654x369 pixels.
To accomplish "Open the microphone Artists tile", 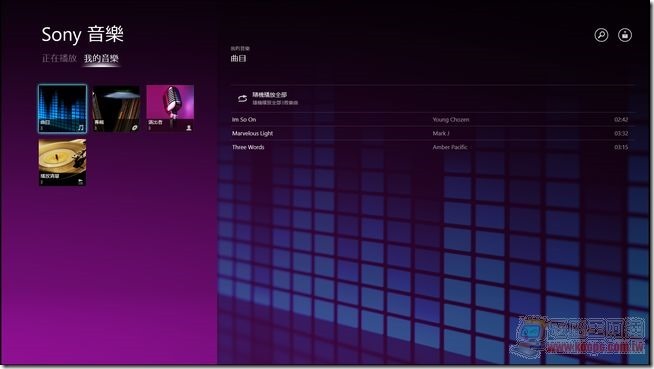I will (170, 108).
